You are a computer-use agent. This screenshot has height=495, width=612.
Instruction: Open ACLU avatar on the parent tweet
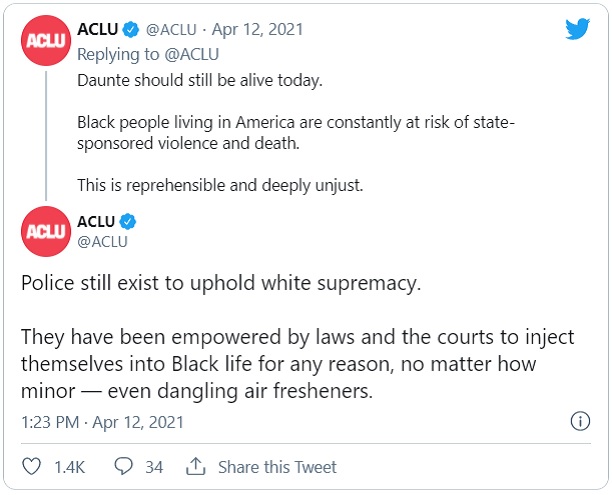click(45, 42)
